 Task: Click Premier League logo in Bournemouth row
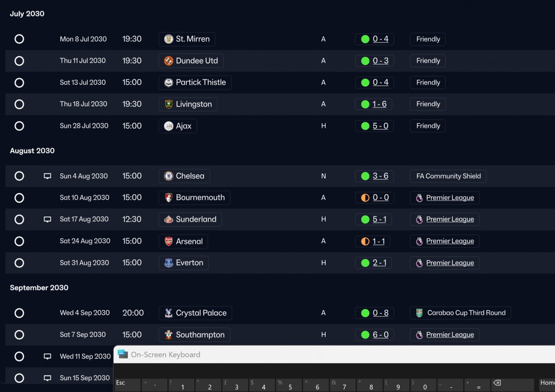tap(419, 198)
